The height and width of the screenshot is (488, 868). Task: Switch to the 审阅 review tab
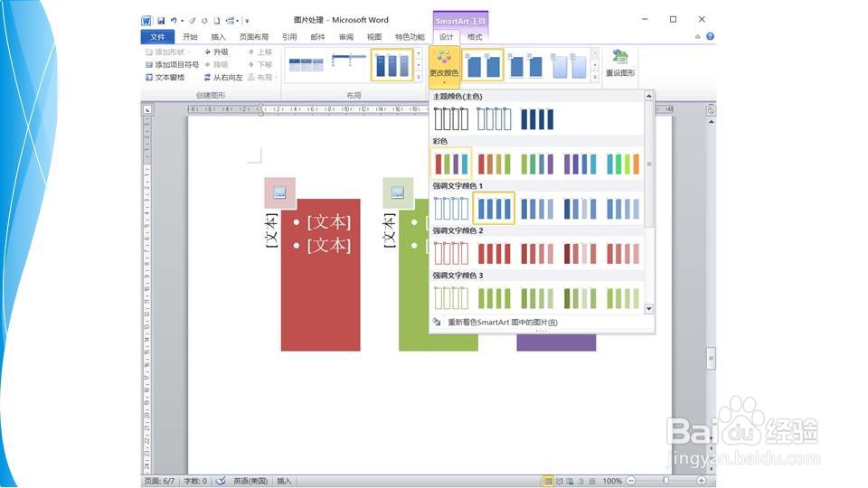pyautogui.click(x=346, y=36)
